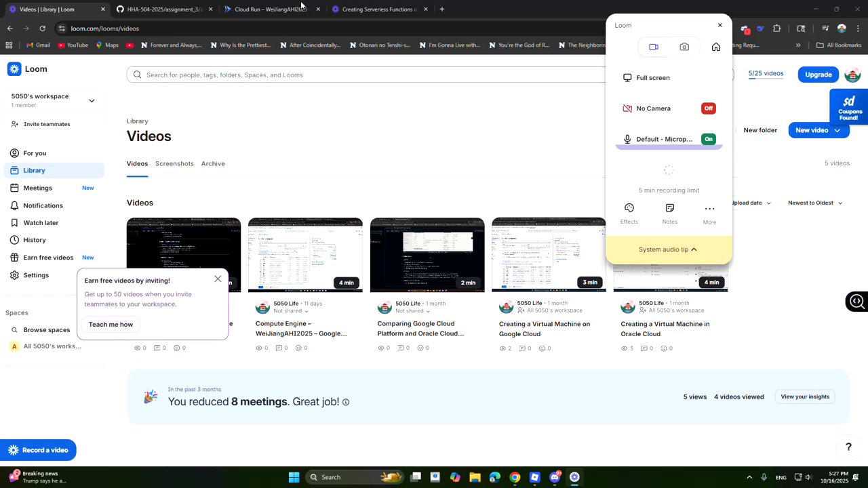Image resolution: width=868 pixels, height=488 pixels.
Task: Show hidden system tray icons
Action: 749,477
